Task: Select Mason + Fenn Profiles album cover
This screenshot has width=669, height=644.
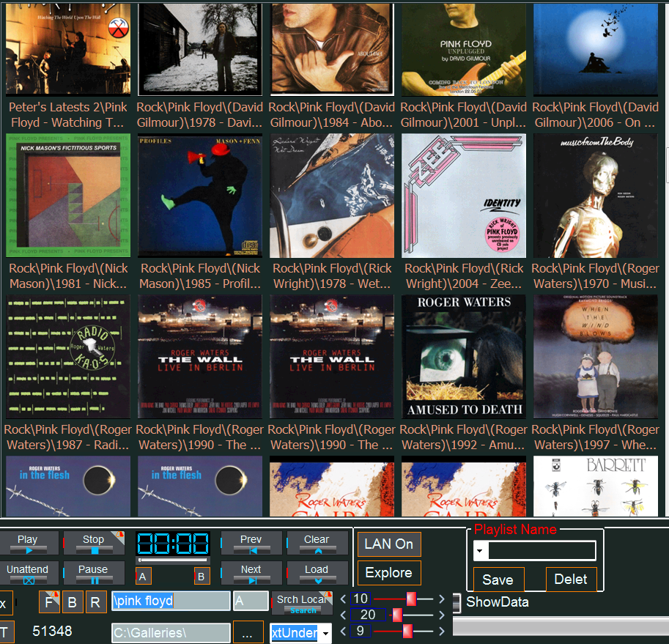Action: pyautogui.click(x=200, y=196)
